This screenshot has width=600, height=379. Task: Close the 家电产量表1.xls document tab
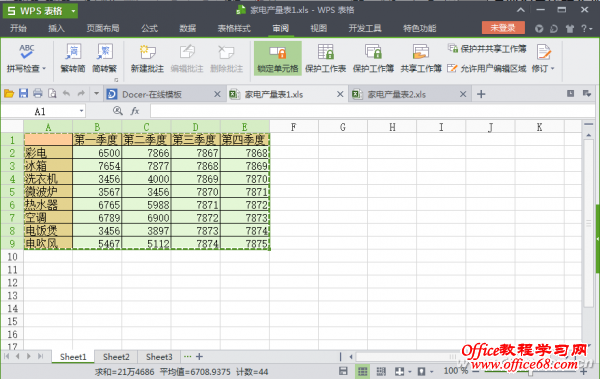pos(340,94)
